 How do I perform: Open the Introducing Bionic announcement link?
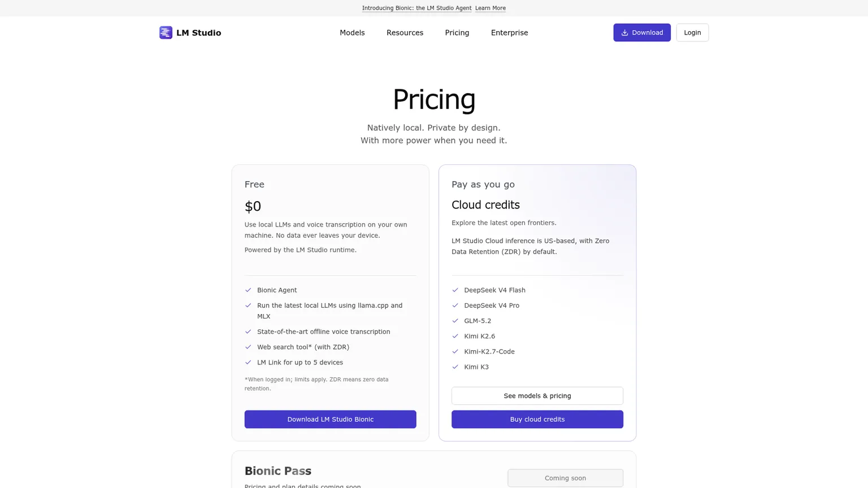(x=416, y=8)
